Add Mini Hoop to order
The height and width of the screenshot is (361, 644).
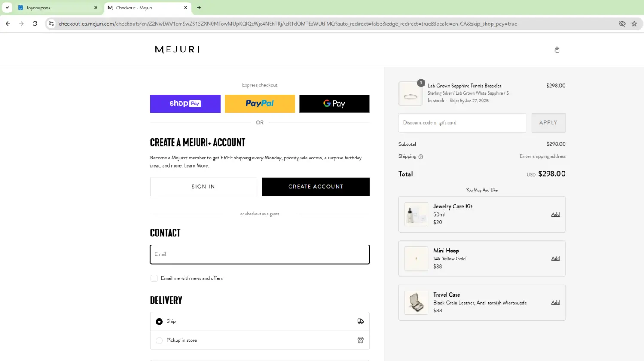coord(556,259)
